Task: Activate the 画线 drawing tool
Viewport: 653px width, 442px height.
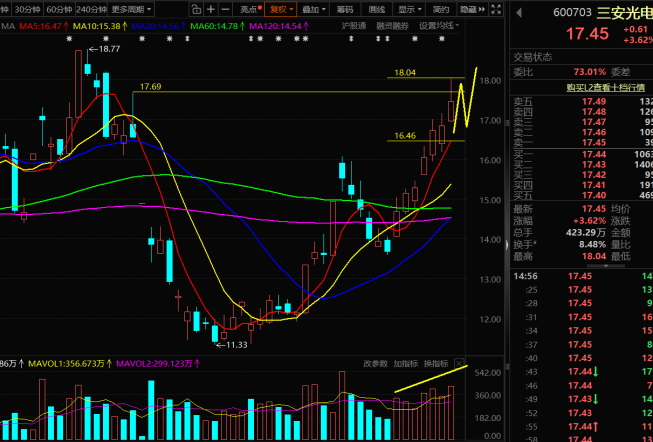Action: click(377, 9)
